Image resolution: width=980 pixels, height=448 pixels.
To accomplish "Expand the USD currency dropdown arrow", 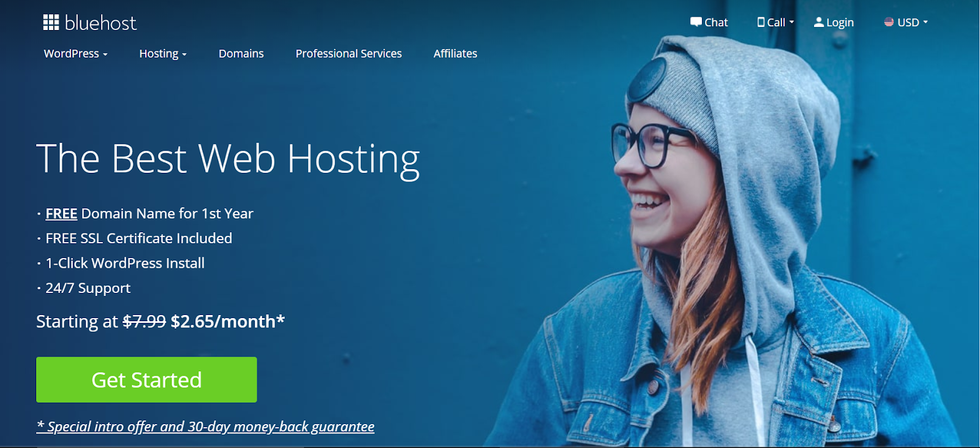I will tap(925, 22).
